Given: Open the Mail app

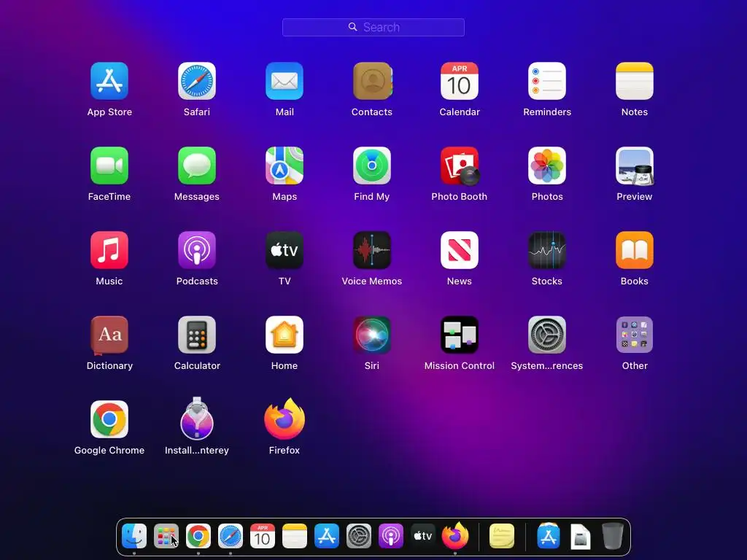Looking at the screenshot, I should [x=285, y=81].
